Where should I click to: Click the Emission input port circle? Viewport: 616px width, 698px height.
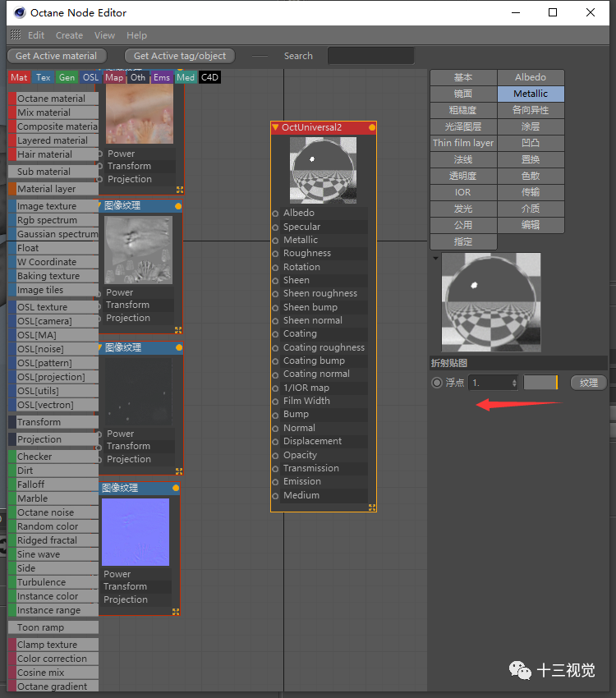[x=275, y=483]
